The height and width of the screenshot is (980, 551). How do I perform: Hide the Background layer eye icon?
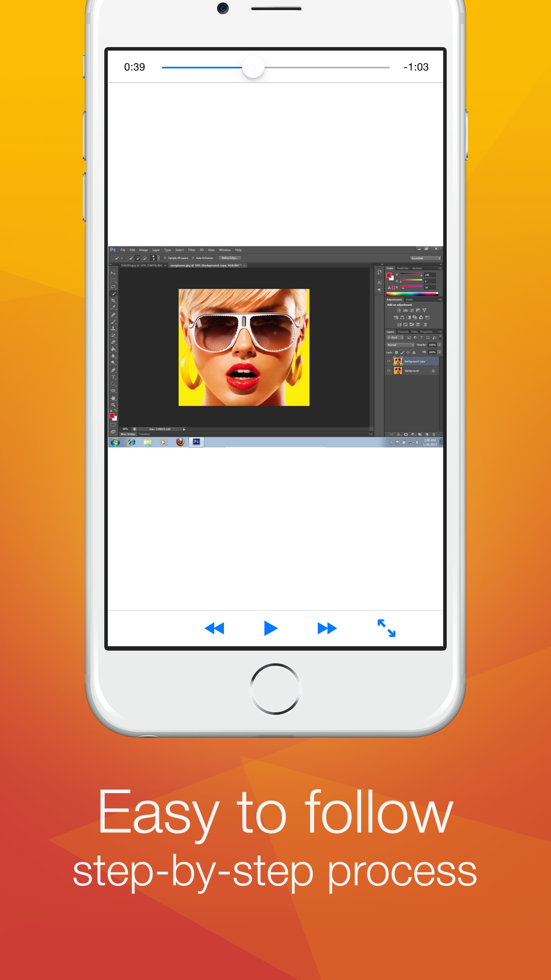click(x=389, y=371)
